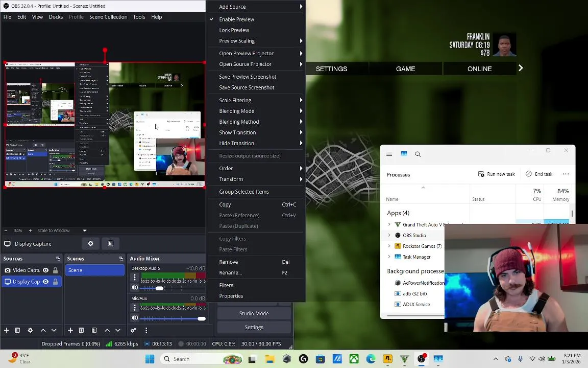Open Mic/Aux three-dot options
Viewport: 588px width, 368px height.
pos(135,308)
